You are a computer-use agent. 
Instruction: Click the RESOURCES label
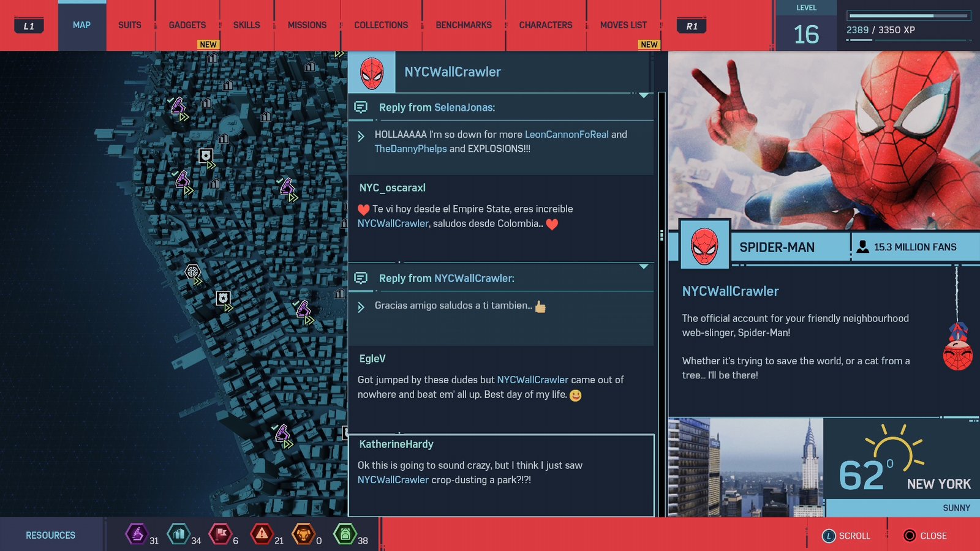pyautogui.click(x=51, y=535)
